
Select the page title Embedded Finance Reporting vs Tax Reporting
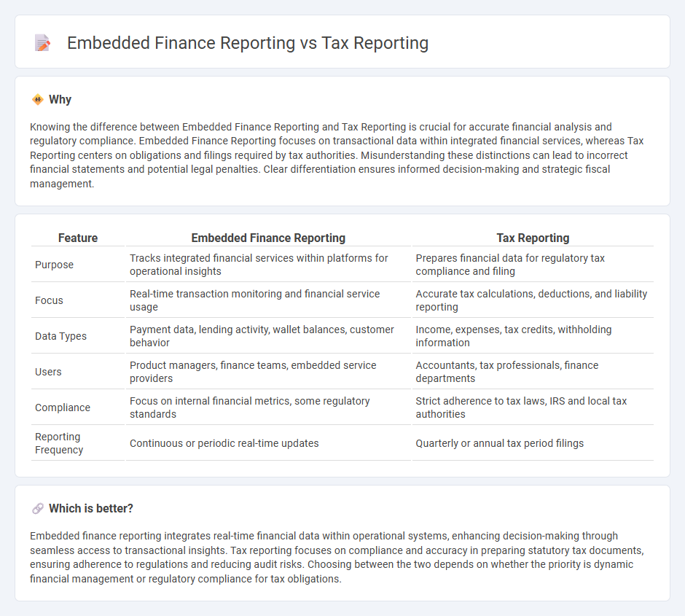coord(248,43)
